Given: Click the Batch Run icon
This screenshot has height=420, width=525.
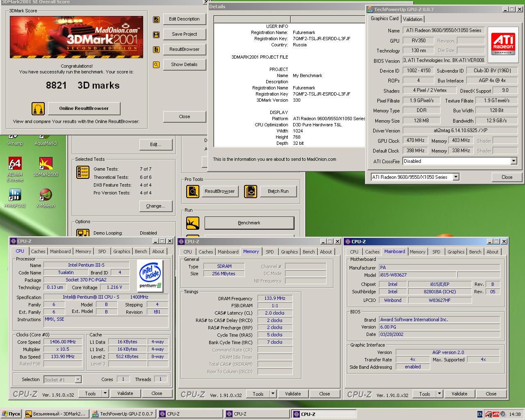Looking at the screenshot, I should click(x=251, y=191).
